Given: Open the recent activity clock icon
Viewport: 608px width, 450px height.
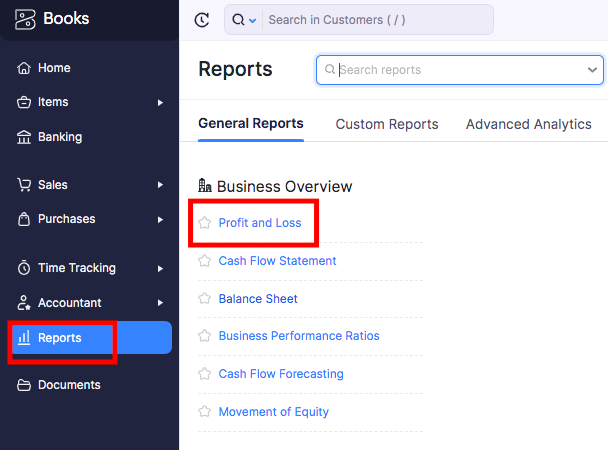Looking at the screenshot, I should pyautogui.click(x=202, y=20).
